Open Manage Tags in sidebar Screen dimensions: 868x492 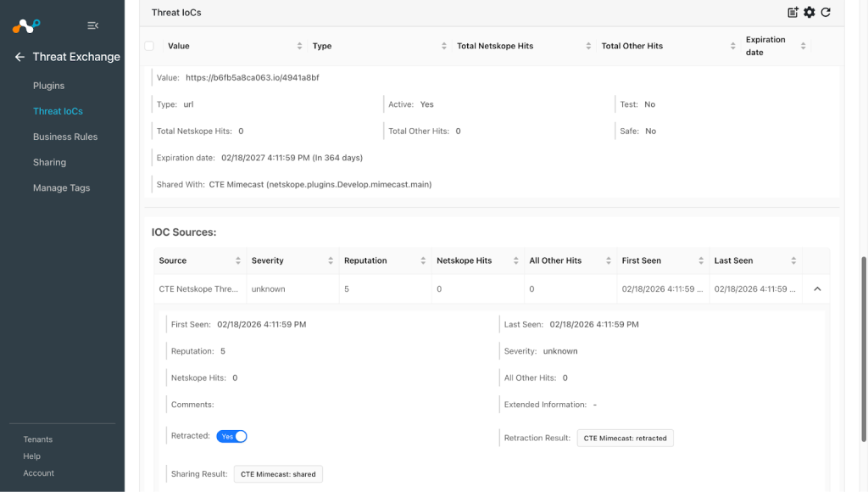click(x=61, y=187)
